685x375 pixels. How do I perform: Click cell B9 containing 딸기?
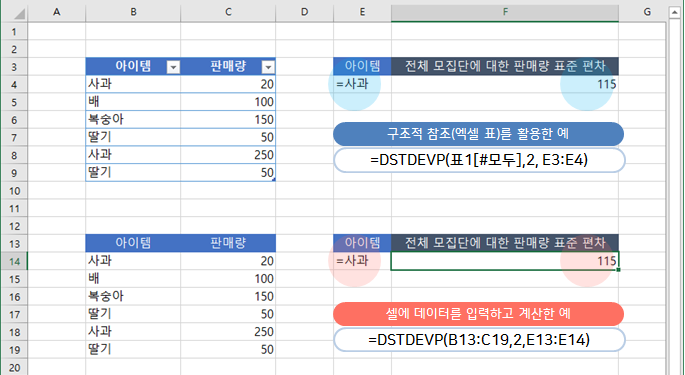[x=133, y=173]
